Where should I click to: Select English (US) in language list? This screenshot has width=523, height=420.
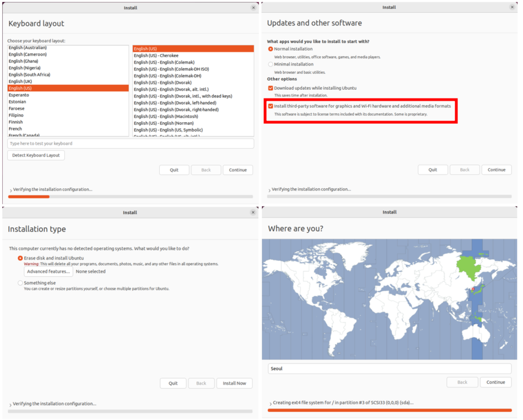click(68, 88)
